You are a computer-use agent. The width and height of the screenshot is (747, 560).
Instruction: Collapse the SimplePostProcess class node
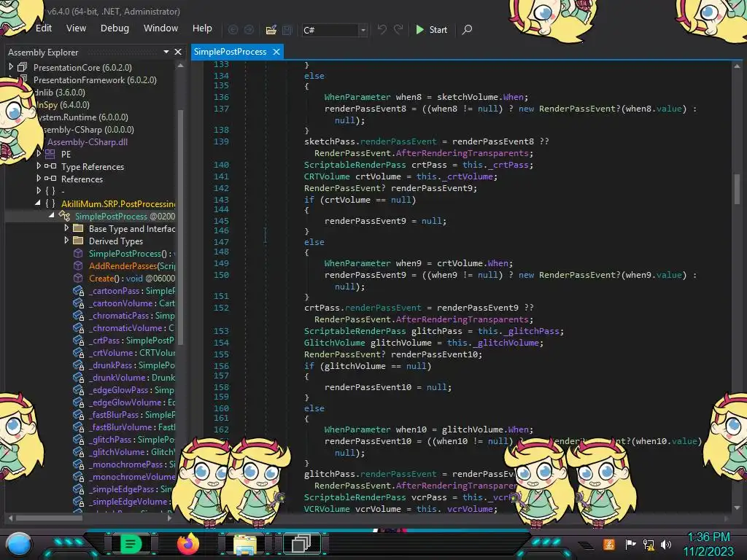(x=52, y=216)
